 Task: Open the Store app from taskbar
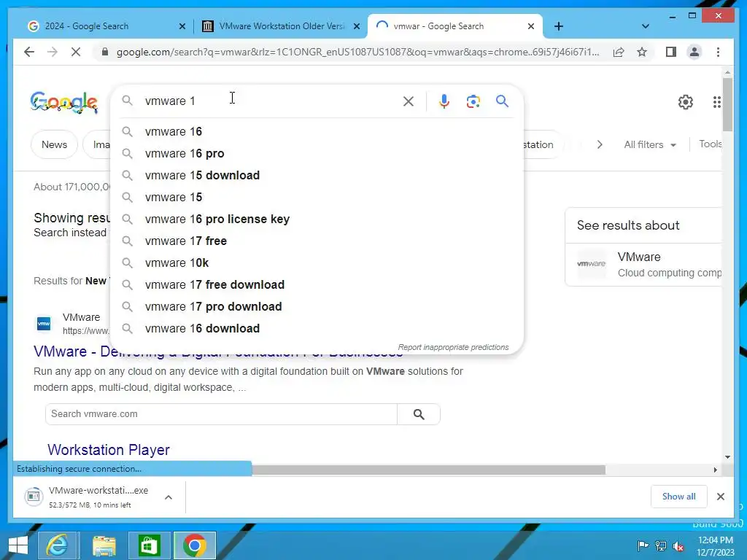pos(149,545)
